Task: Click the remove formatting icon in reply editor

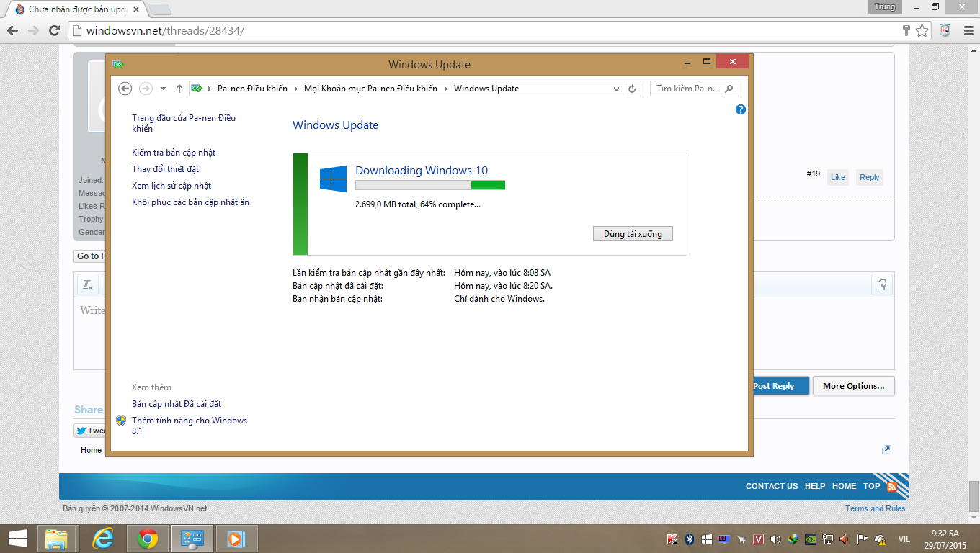Action: pos(87,285)
